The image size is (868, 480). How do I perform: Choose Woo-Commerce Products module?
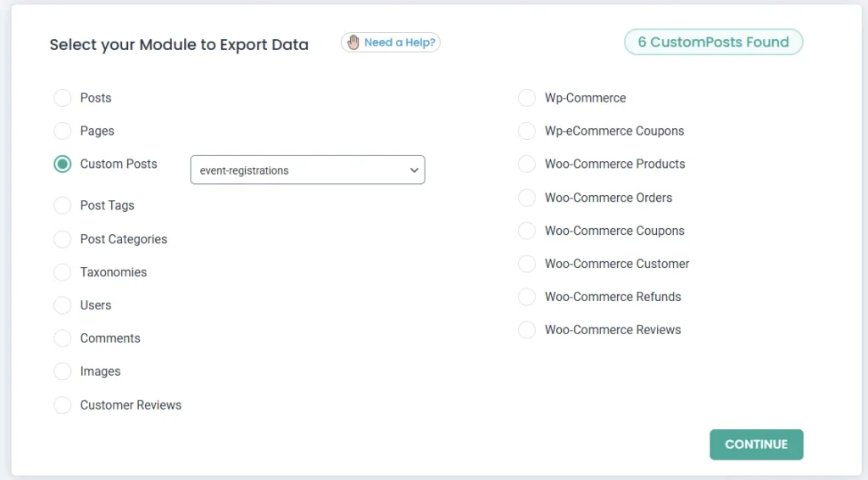527,165
